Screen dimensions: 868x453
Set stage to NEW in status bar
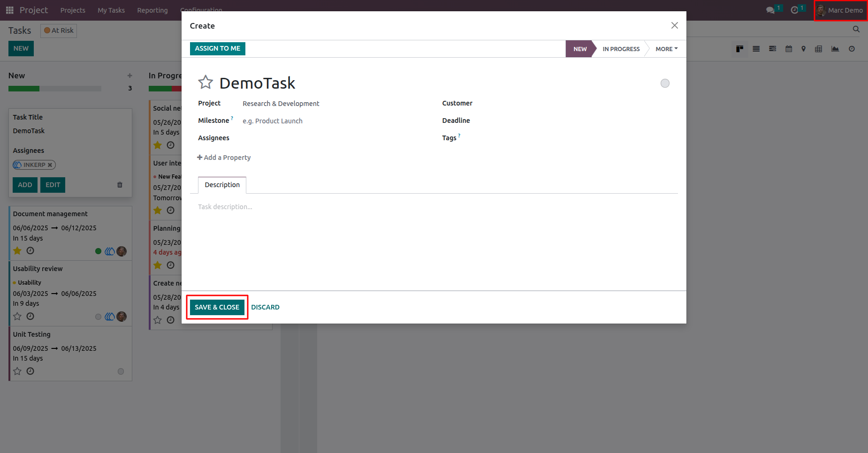tap(580, 49)
